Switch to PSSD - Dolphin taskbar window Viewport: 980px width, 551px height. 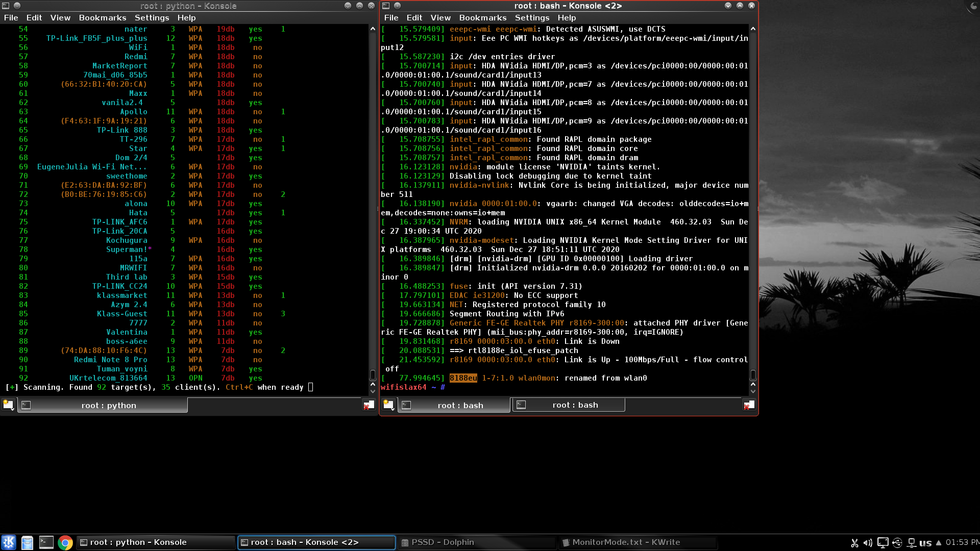click(442, 542)
